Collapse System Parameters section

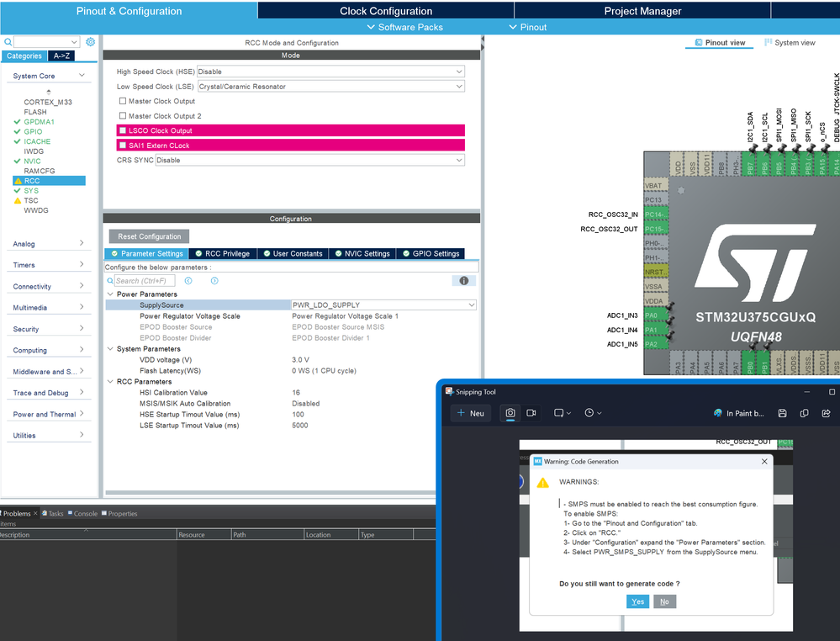click(x=110, y=349)
